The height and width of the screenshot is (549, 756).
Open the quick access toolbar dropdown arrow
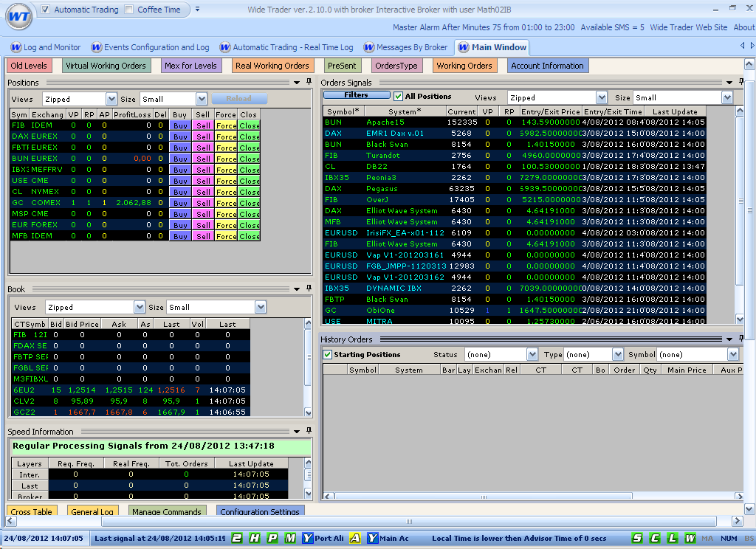click(197, 9)
